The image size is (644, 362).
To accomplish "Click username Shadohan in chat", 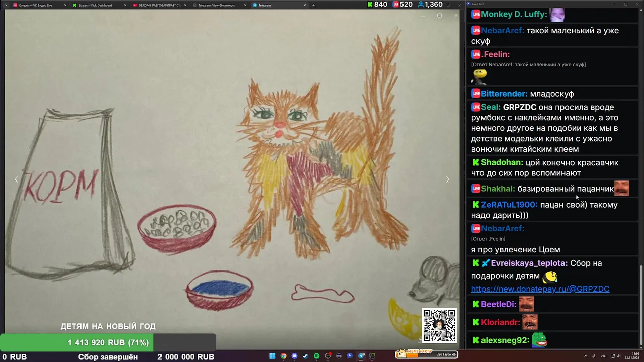I will pos(502,163).
